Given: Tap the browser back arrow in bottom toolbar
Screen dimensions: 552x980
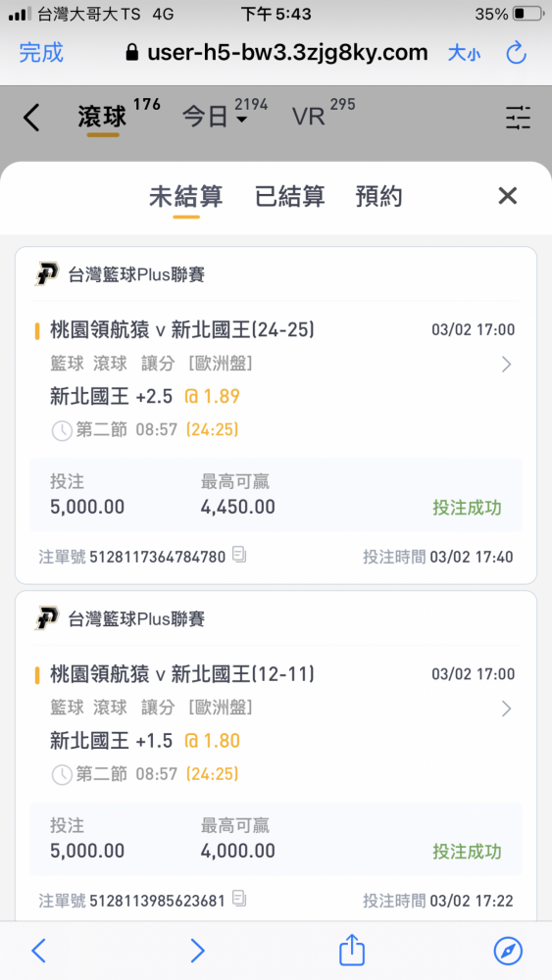Looking at the screenshot, I should pos(39,951).
